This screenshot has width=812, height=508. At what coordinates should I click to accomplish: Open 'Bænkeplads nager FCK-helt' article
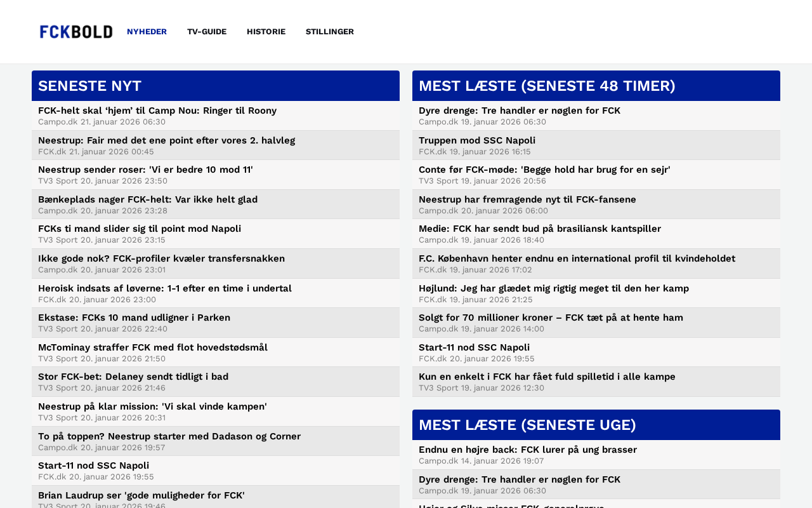click(148, 199)
